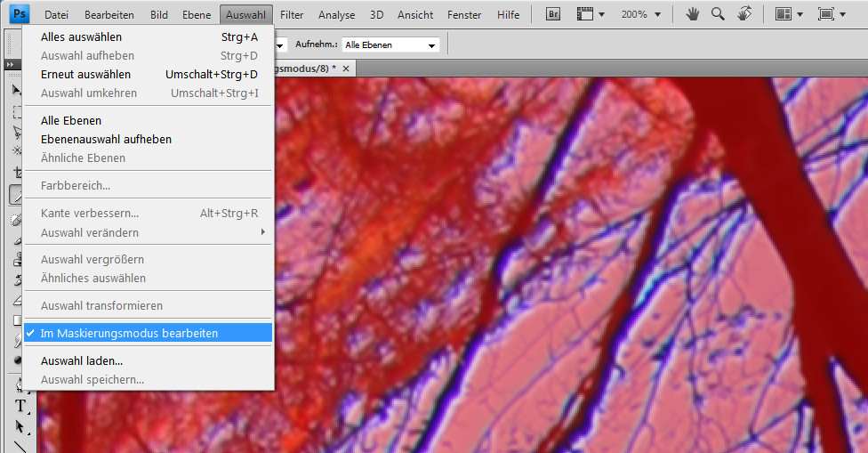868x453 pixels.
Task: Launch Adobe Bridge via the Br icon
Action: point(552,14)
